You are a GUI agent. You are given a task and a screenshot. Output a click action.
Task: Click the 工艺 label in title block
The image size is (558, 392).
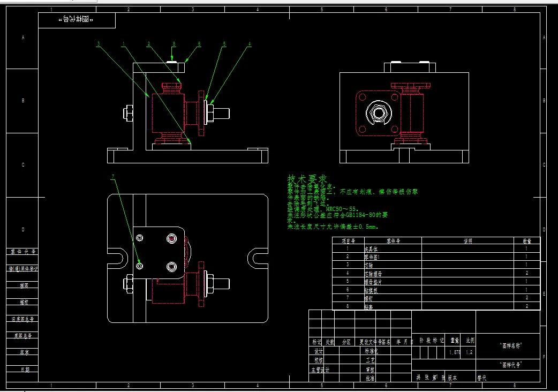pos(370,360)
